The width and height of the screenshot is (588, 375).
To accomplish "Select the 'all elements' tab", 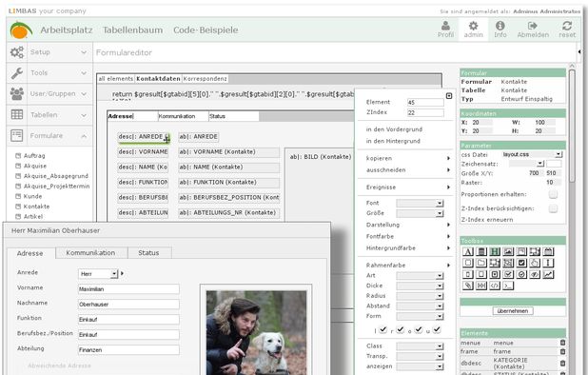I will pos(116,79).
